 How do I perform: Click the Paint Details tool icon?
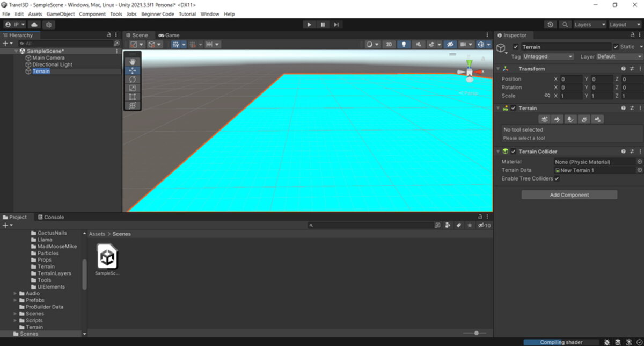click(x=584, y=119)
